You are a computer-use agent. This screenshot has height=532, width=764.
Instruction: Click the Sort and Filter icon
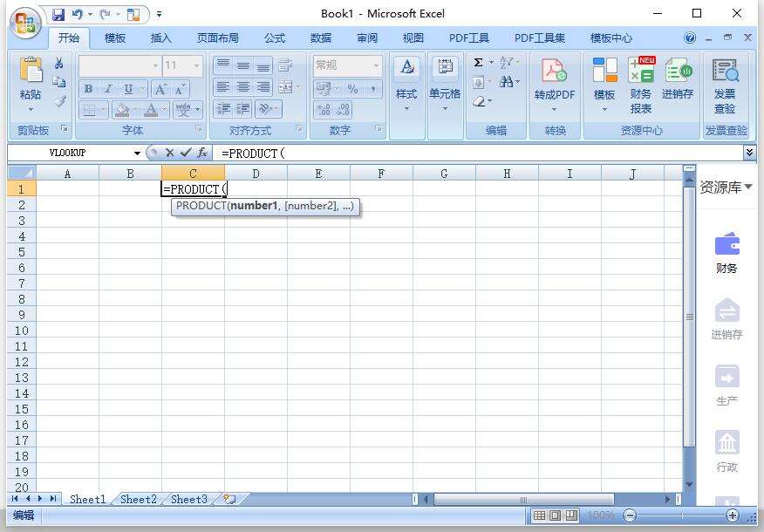pos(507,63)
